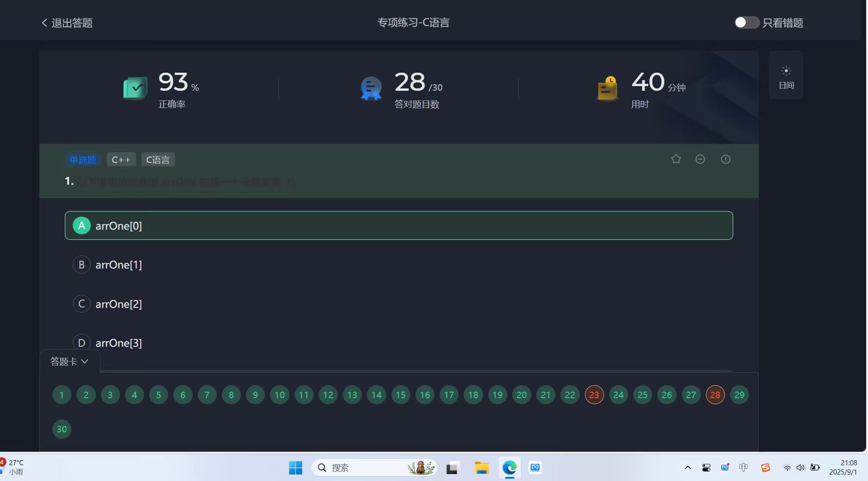Click the Windows Start button
868x481 pixels.
pyautogui.click(x=295, y=468)
